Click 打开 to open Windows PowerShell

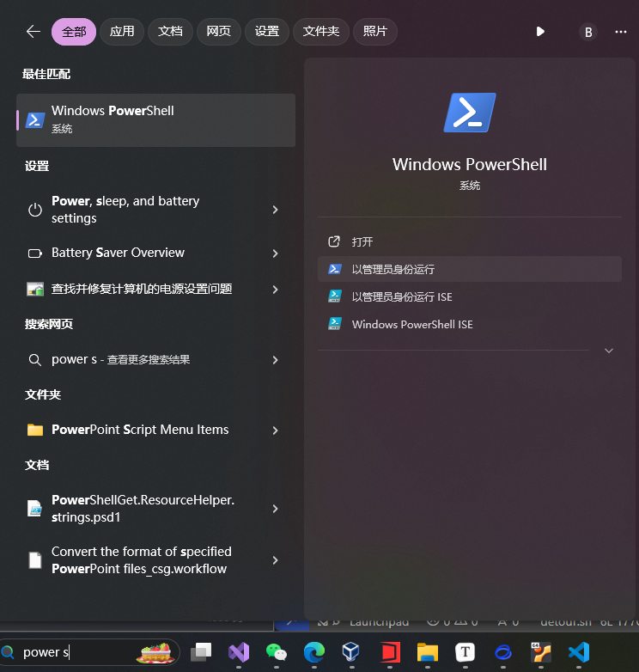coord(362,241)
